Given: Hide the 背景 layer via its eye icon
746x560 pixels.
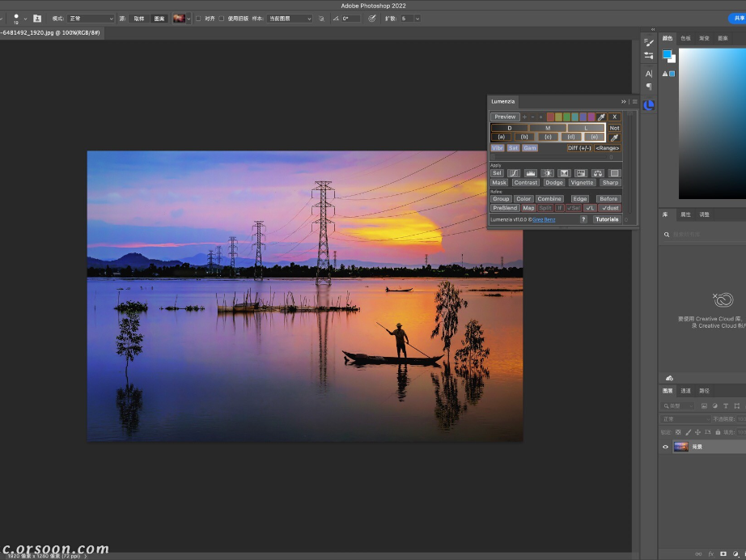Looking at the screenshot, I should [665, 447].
